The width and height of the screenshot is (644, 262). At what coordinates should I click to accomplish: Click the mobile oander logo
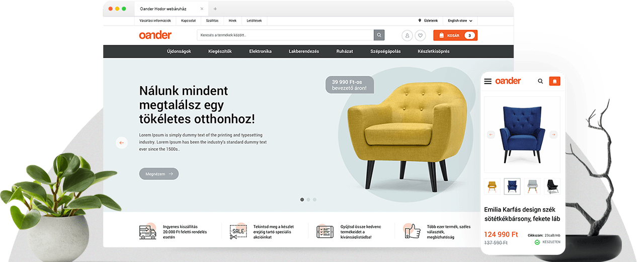point(508,81)
